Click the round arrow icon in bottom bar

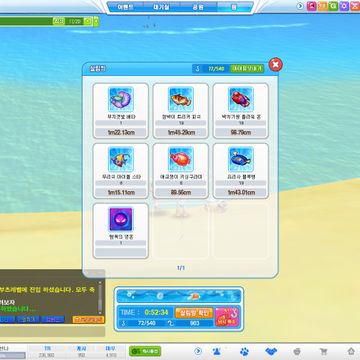point(198,351)
